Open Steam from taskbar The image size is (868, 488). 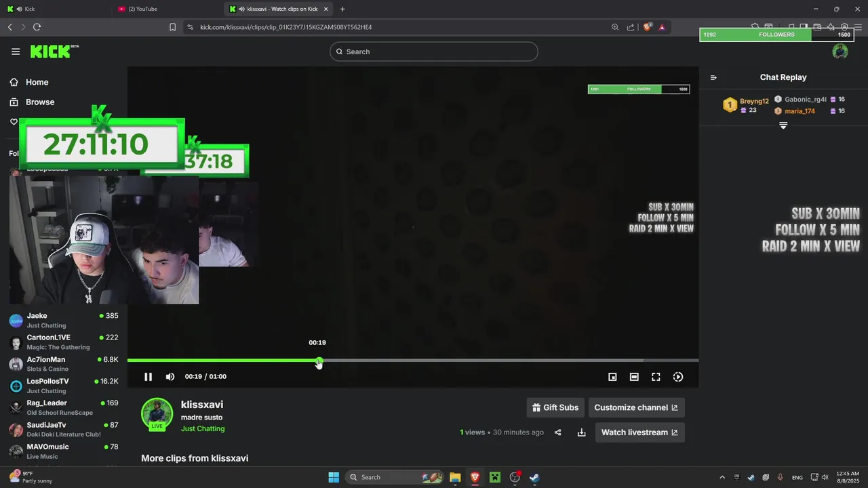[535, 477]
